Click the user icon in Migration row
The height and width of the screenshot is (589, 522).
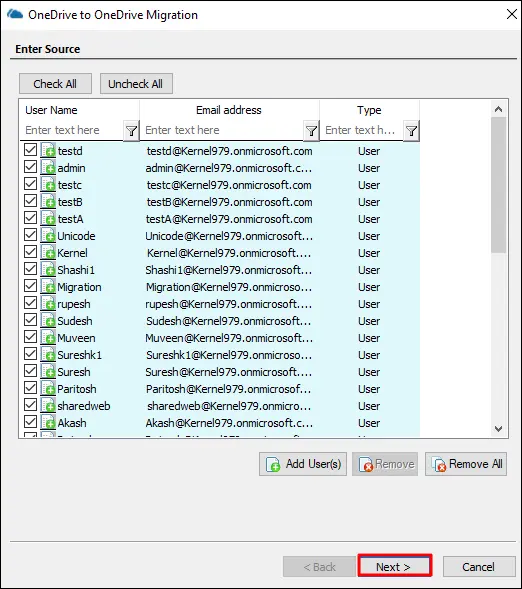[x=48, y=286]
